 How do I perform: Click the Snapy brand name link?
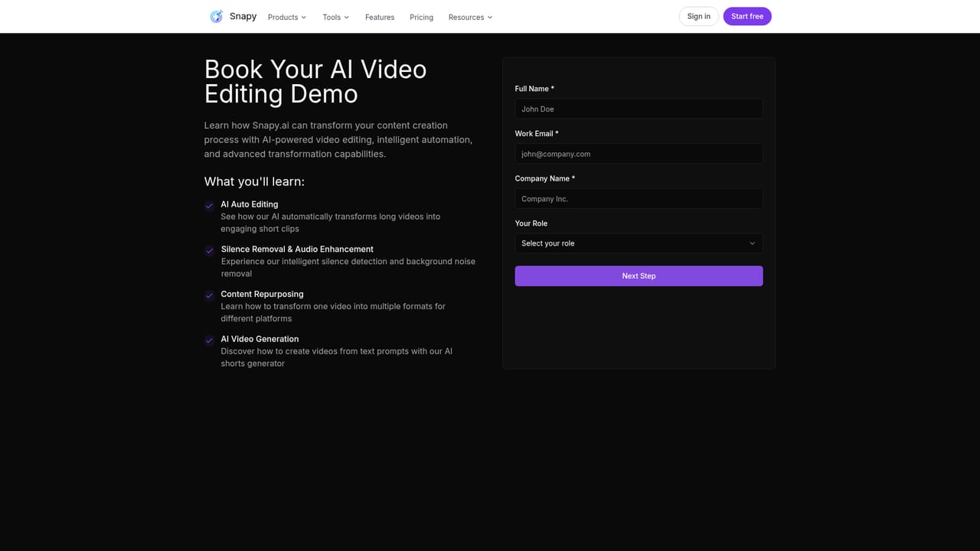[243, 16]
